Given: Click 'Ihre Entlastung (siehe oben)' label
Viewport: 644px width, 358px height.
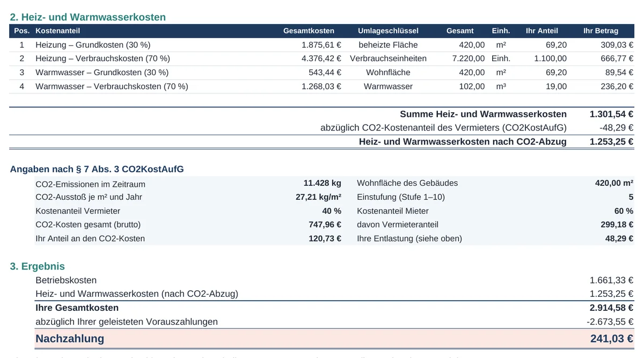Looking at the screenshot, I should coord(409,238).
